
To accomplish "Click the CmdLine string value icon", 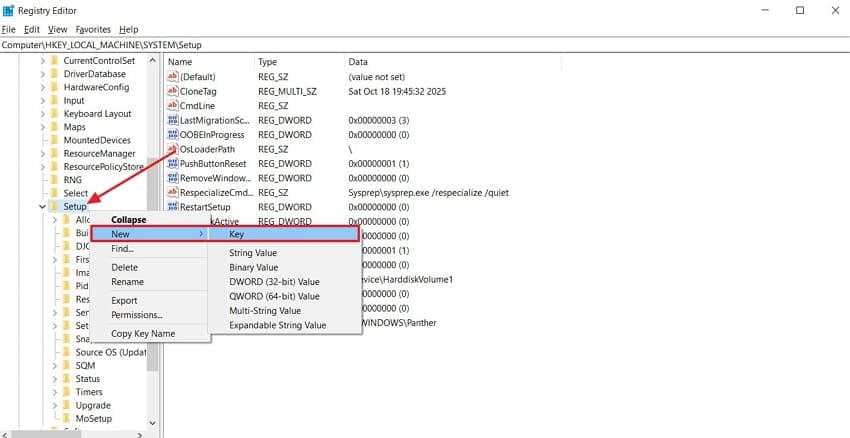I will [173, 106].
